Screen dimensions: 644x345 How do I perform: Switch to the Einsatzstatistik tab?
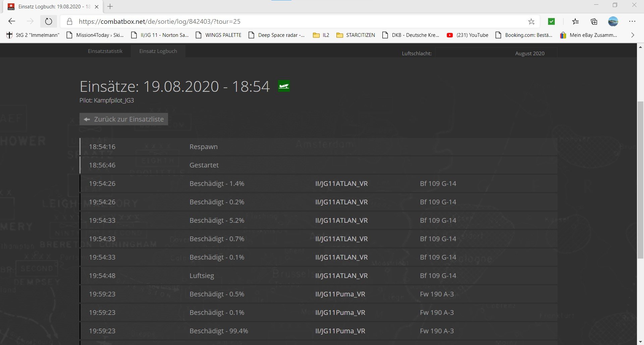105,51
